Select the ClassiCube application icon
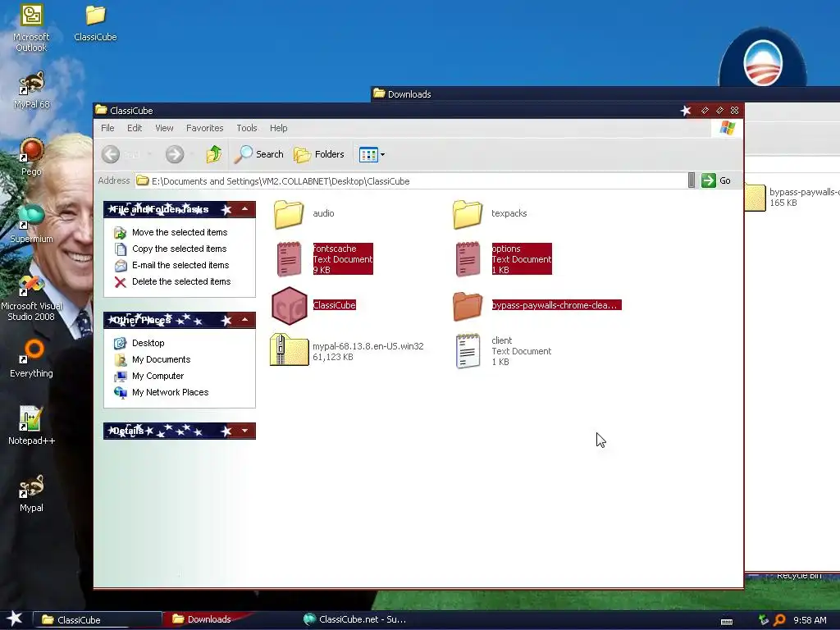This screenshot has width=840, height=630. coord(313,305)
